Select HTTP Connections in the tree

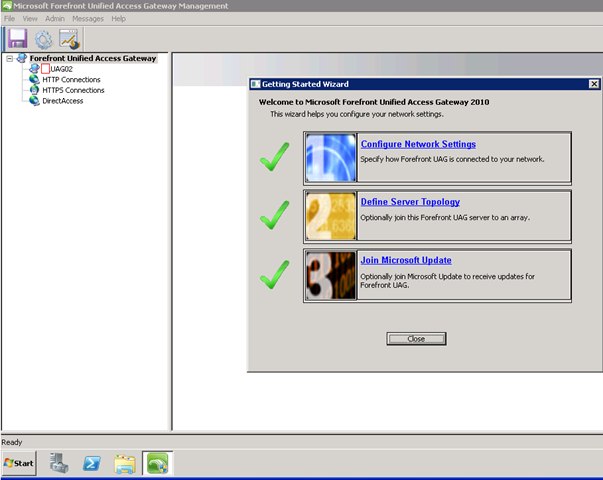point(72,80)
